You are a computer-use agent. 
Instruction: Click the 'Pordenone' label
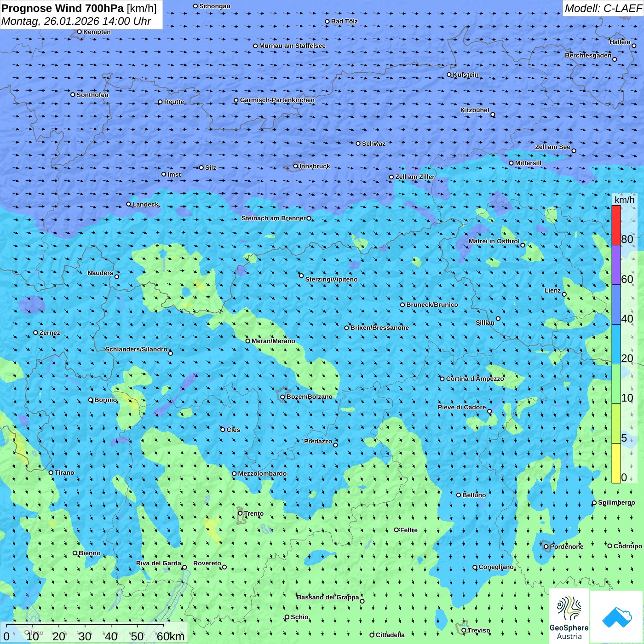[x=567, y=546]
